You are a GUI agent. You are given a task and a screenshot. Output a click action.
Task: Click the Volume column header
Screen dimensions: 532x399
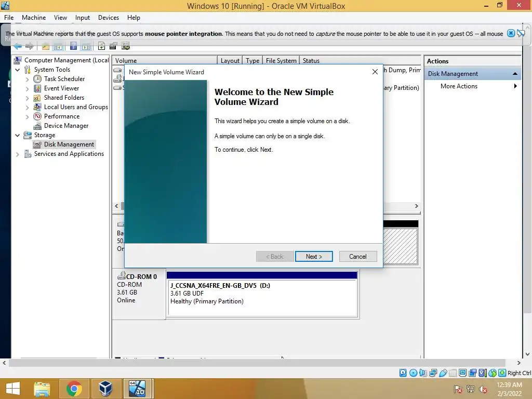click(165, 61)
